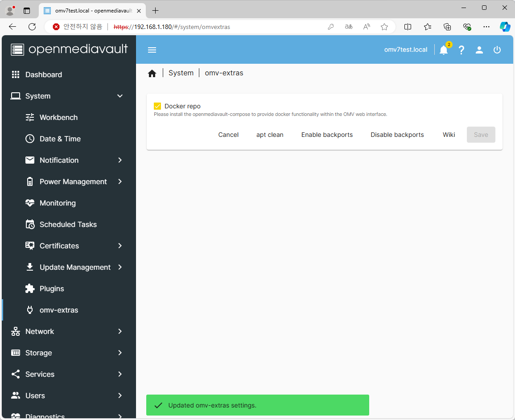Image resolution: width=515 pixels, height=420 pixels.
Task: Open Edge split screen icon
Action: [408, 27]
